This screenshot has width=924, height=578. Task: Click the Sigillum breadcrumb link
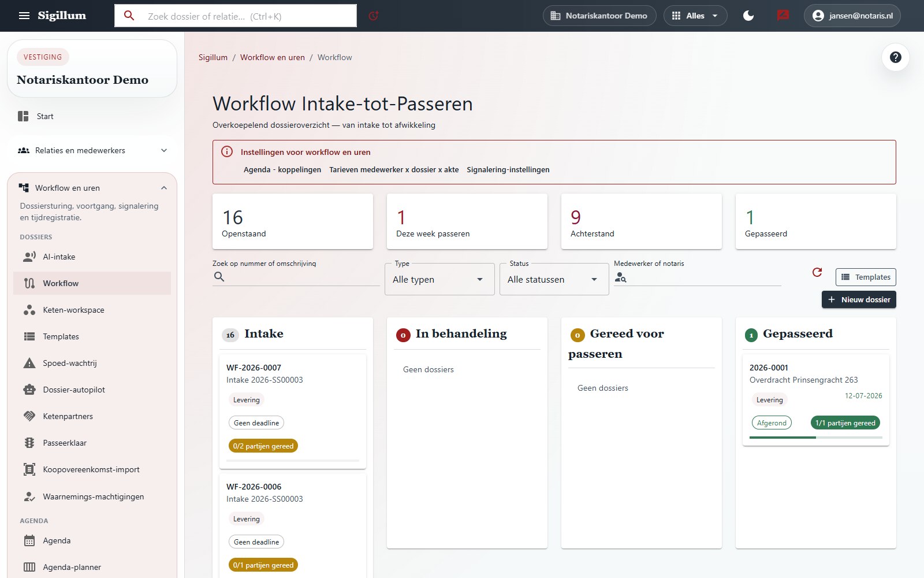213,57
